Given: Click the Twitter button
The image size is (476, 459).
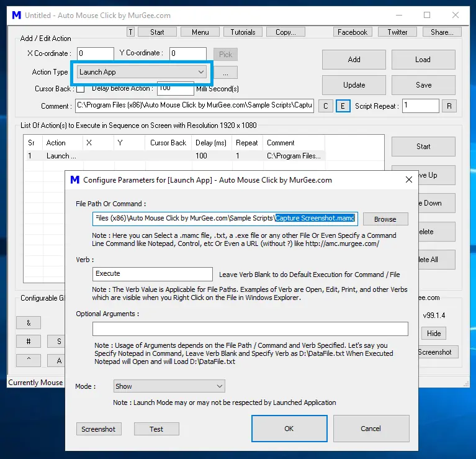Looking at the screenshot, I should pyautogui.click(x=397, y=32).
